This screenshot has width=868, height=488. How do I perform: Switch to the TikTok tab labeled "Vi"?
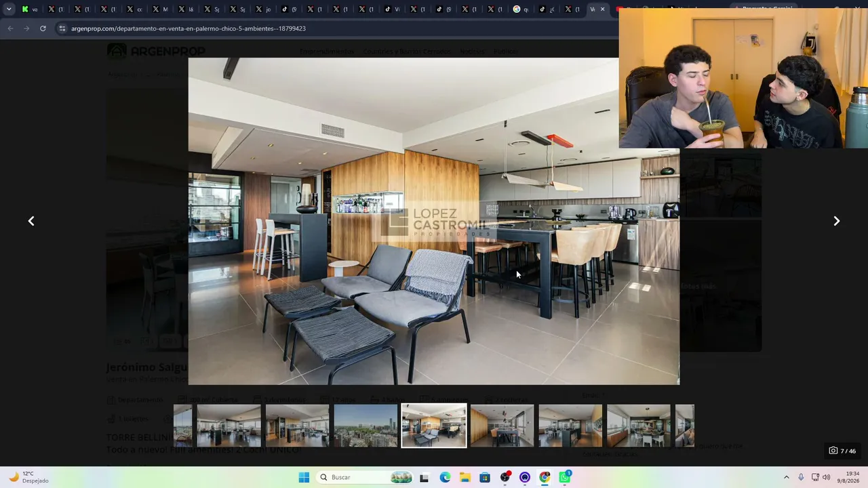392,9
